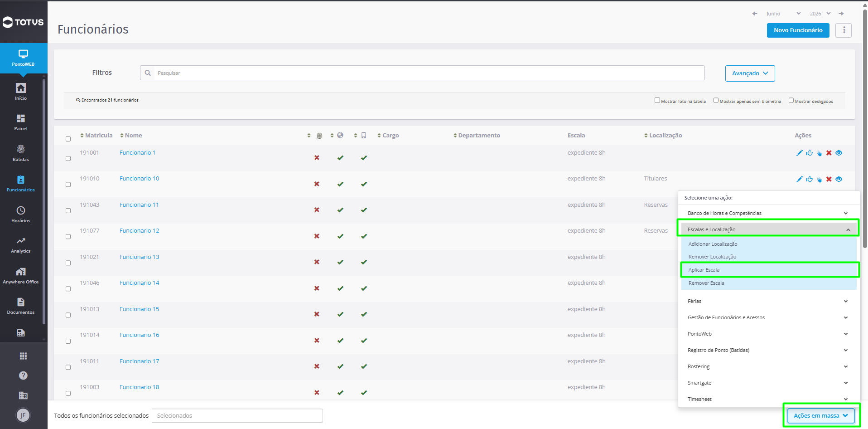Enable Mostrar foto na tabela
This screenshot has width=868, height=429.
657,100
